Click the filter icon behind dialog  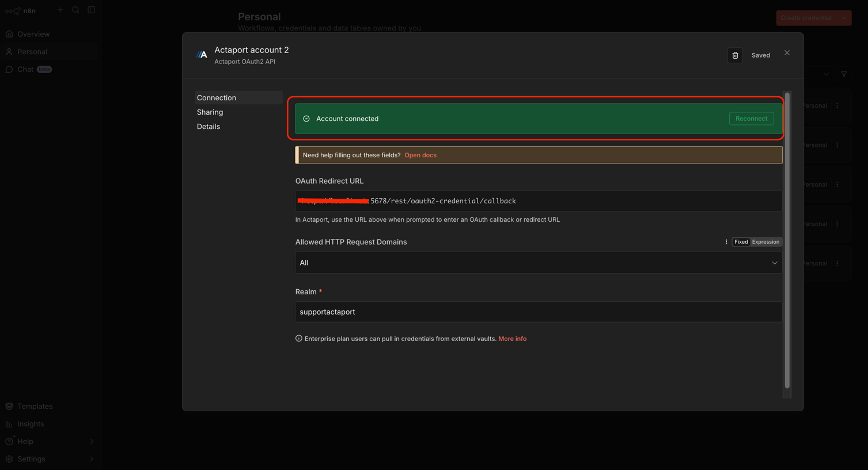coord(844,74)
